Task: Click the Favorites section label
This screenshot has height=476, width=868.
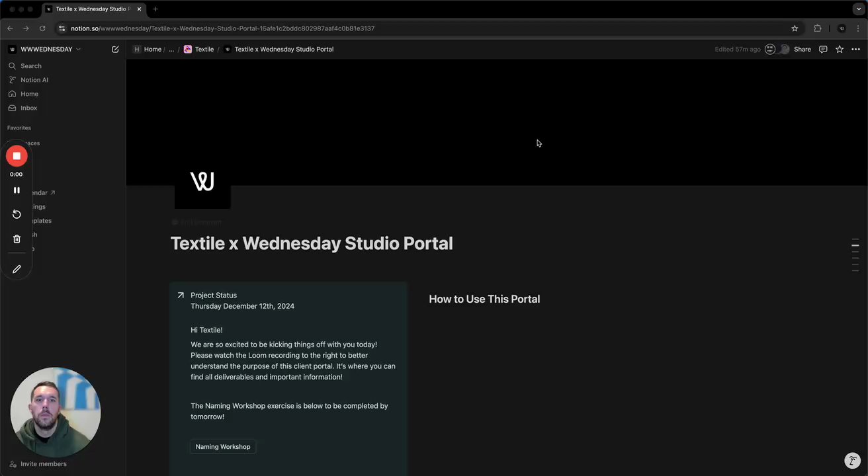Action: (x=19, y=128)
